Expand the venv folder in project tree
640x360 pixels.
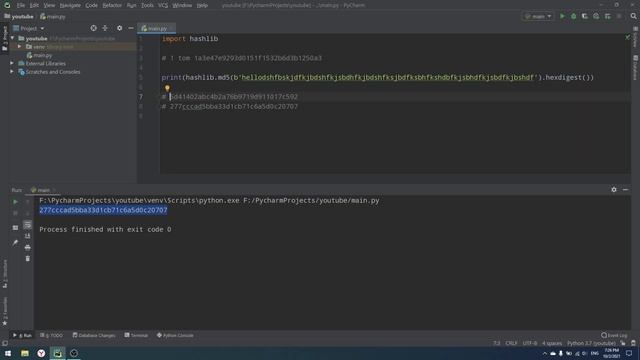(19, 47)
